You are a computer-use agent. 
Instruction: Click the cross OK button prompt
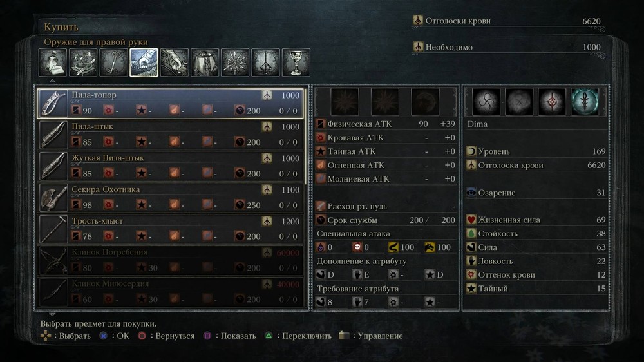[114, 336]
